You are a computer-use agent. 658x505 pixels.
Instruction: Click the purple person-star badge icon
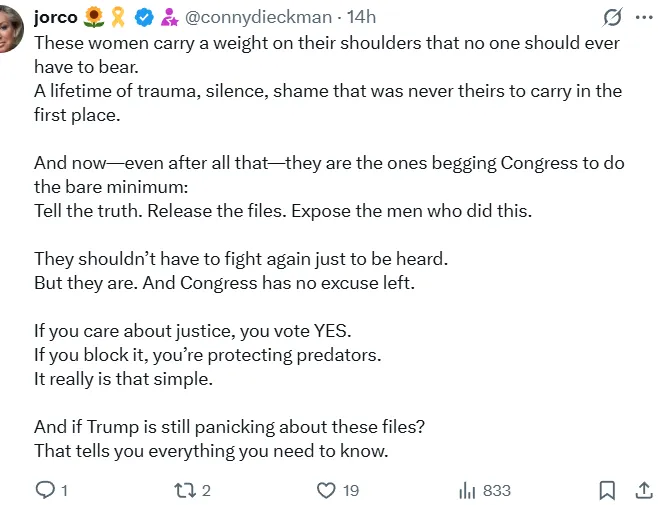pos(170,18)
